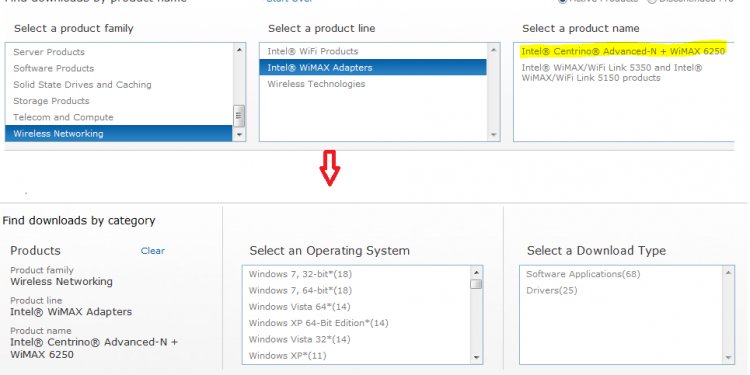The width and height of the screenshot is (750, 375).
Task: Click operating system list scroll-down arrow
Action: pos(476,357)
